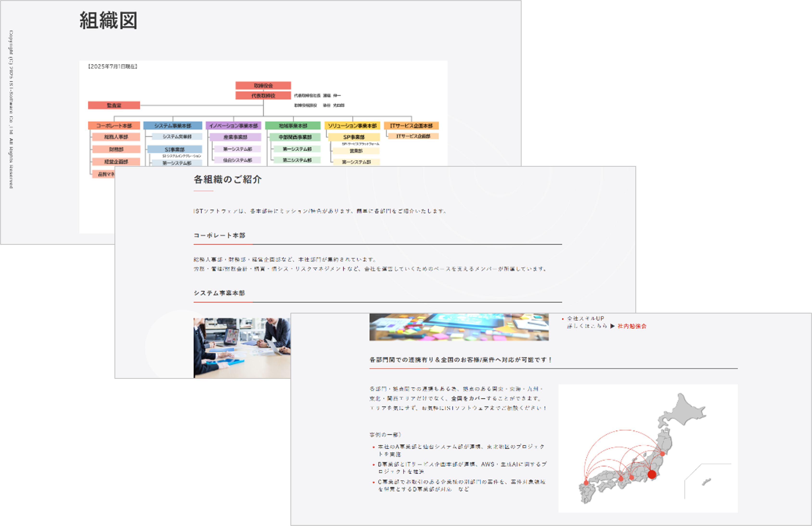The width and height of the screenshot is (812, 526).
Task: Select the イノベーション事業本部 purple box
Action: coord(233,126)
